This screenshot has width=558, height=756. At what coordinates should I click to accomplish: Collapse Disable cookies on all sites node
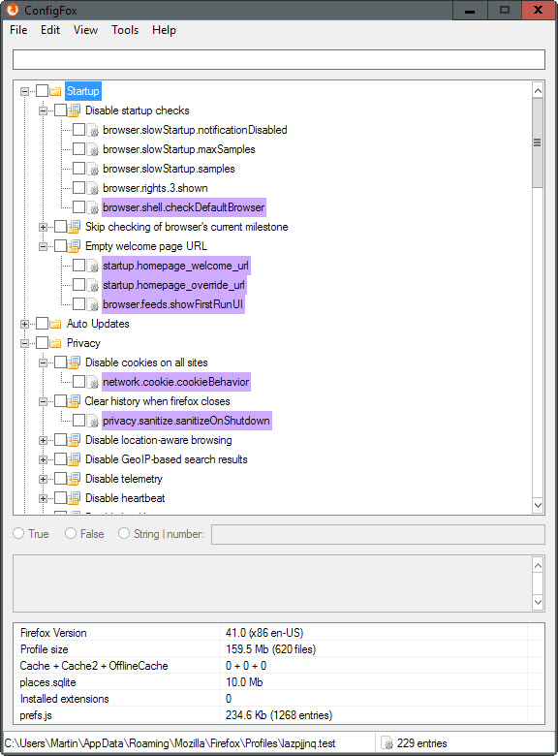coord(43,362)
